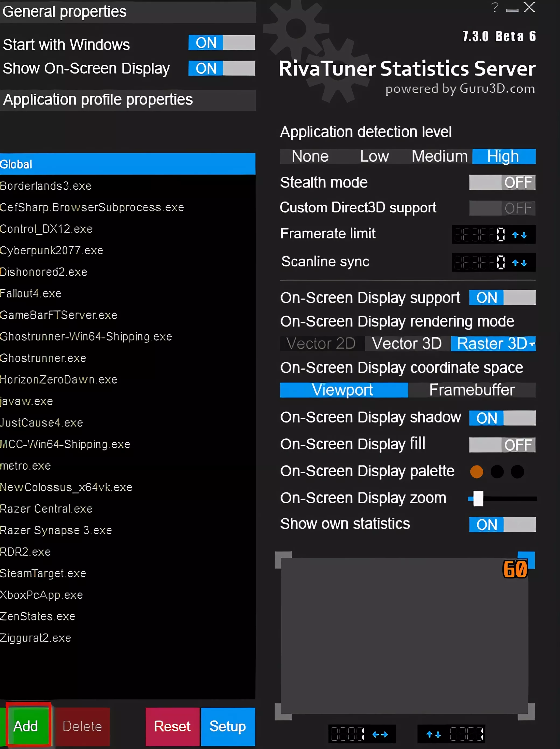Click the orange 60 framerate indicator

(x=515, y=570)
